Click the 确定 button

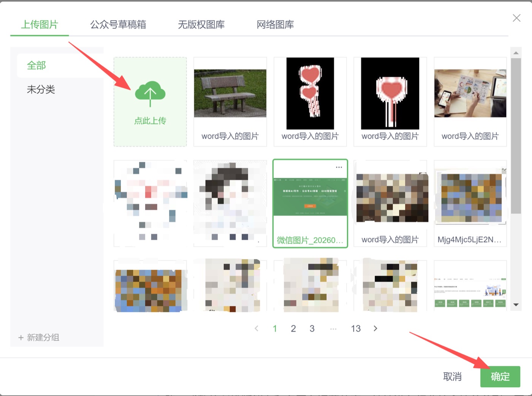coord(500,377)
